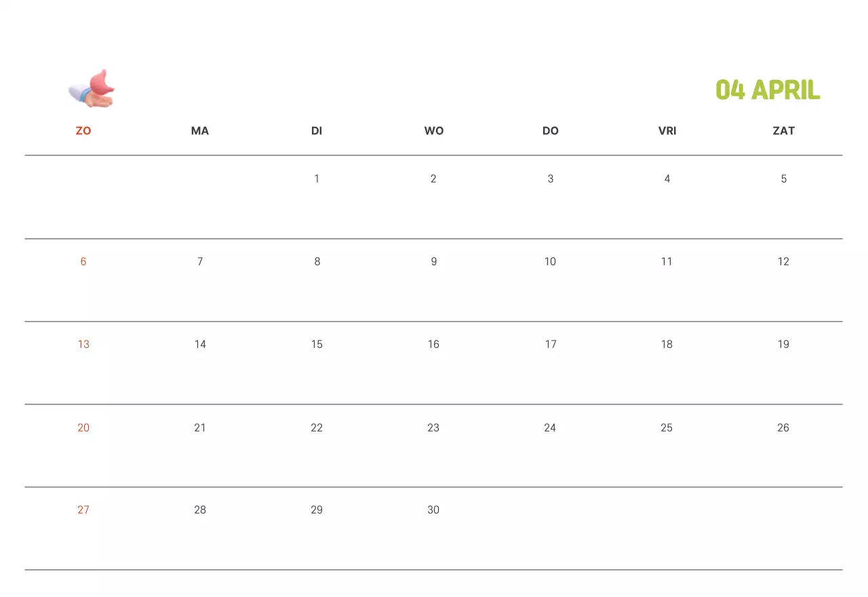Image resolution: width=868 pixels, height=597 pixels.
Task: Click the WO column header
Action: click(x=434, y=131)
